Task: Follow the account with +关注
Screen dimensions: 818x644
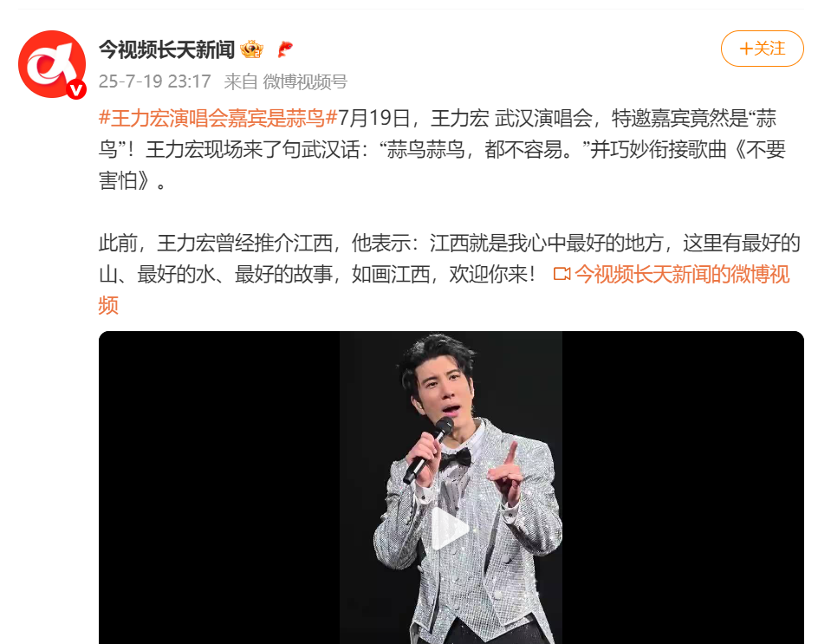Action: coord(763,49)
